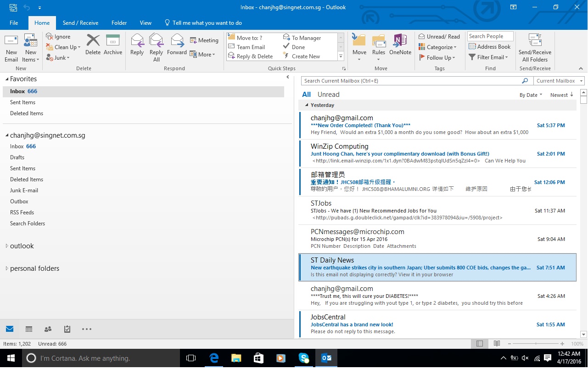Delete the selected message
Viewport: 588px width, 369px height.
pyautogui.click(x=93, y=45)
